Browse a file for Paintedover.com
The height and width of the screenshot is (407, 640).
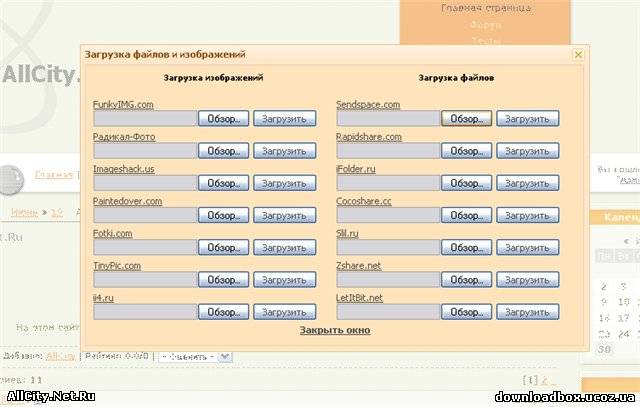point(223,216)
